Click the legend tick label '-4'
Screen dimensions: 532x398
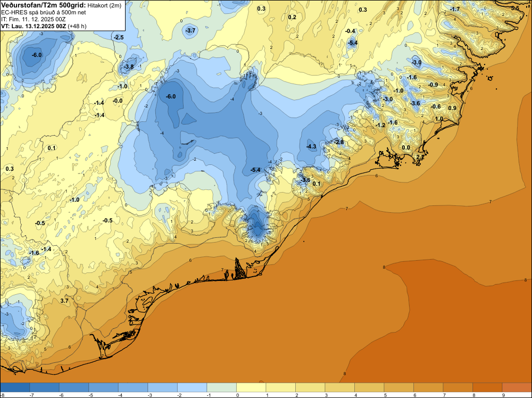tap(120, 395)
